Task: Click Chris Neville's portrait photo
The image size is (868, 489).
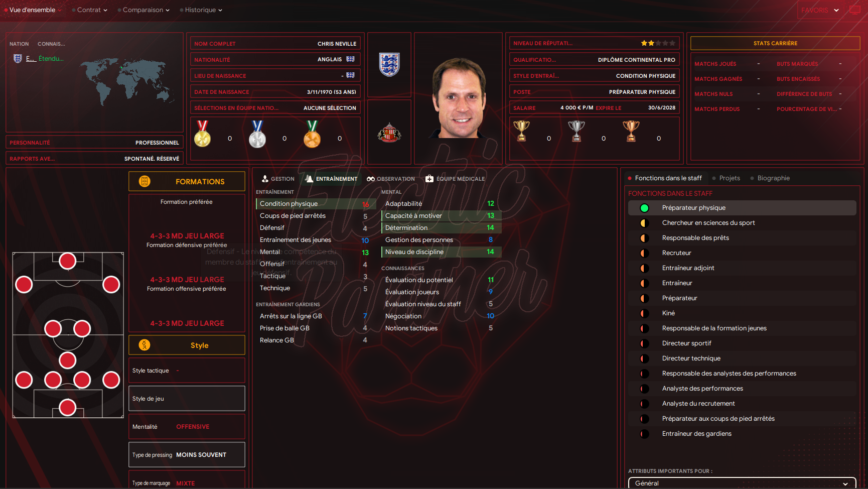Action: (459, 98)
